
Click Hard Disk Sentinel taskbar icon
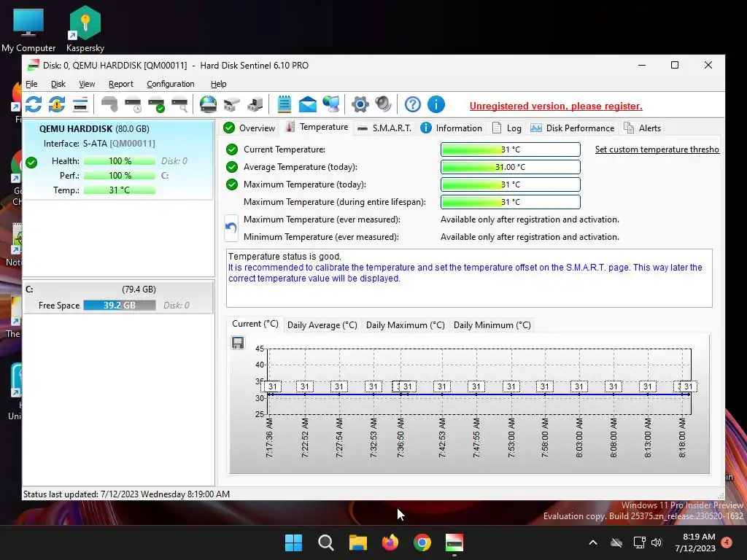pyautogui.click(x=454, y=542)
